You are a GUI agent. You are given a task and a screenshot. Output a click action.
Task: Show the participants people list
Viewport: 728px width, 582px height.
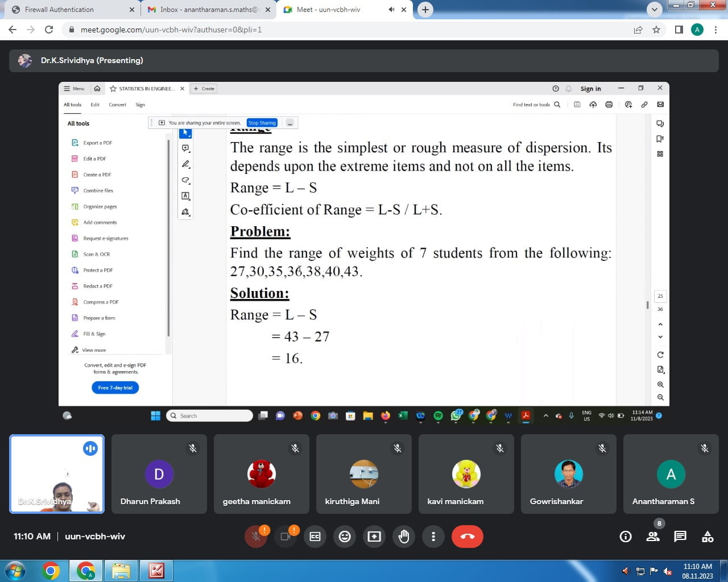coord(653,537)
